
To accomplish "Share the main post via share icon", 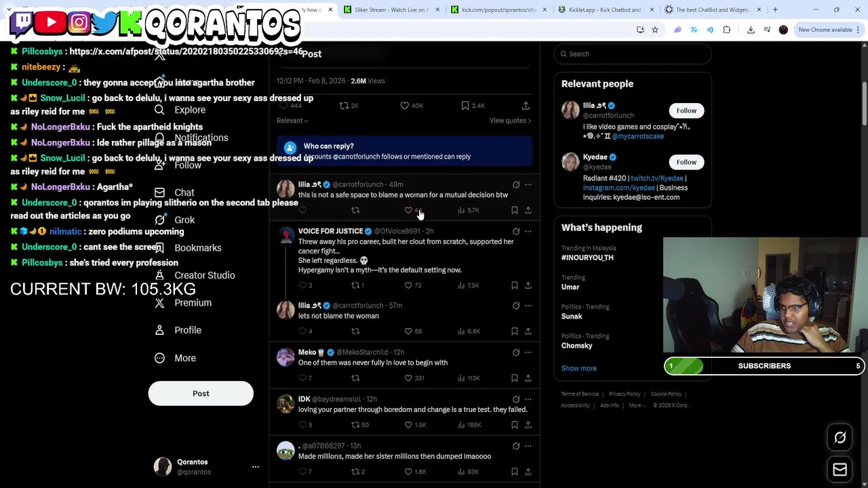I will click(x=526, y=106).
